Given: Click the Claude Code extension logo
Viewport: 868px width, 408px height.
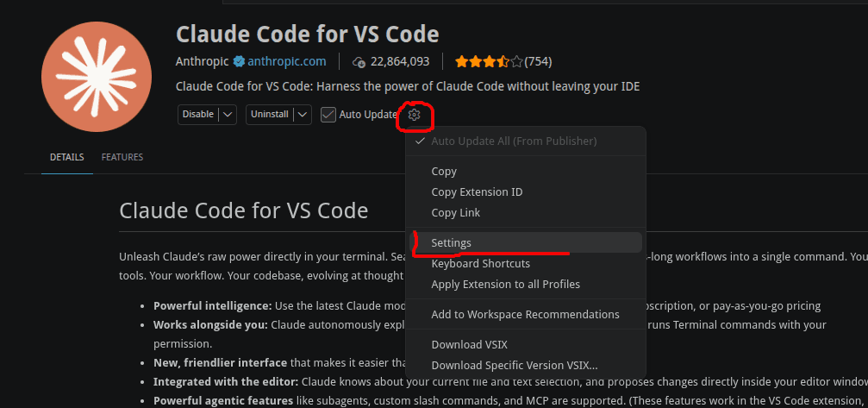Looking at the screenshot, I should (97, 77).
